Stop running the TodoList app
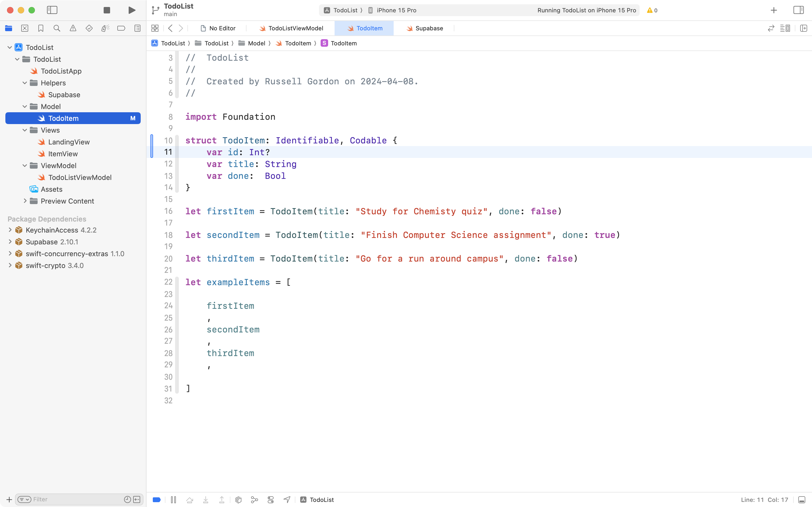812x507 pixels. [107, 10]
